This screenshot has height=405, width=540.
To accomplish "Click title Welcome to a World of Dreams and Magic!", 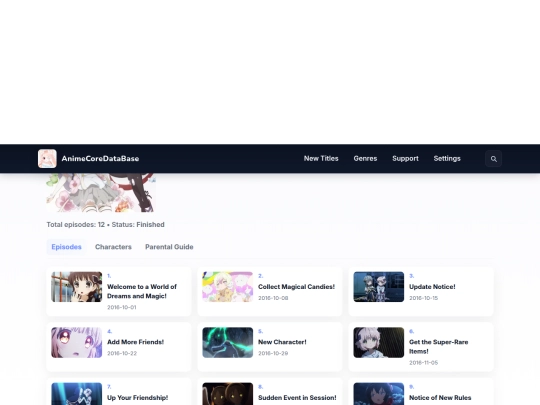I will point(142,291).
